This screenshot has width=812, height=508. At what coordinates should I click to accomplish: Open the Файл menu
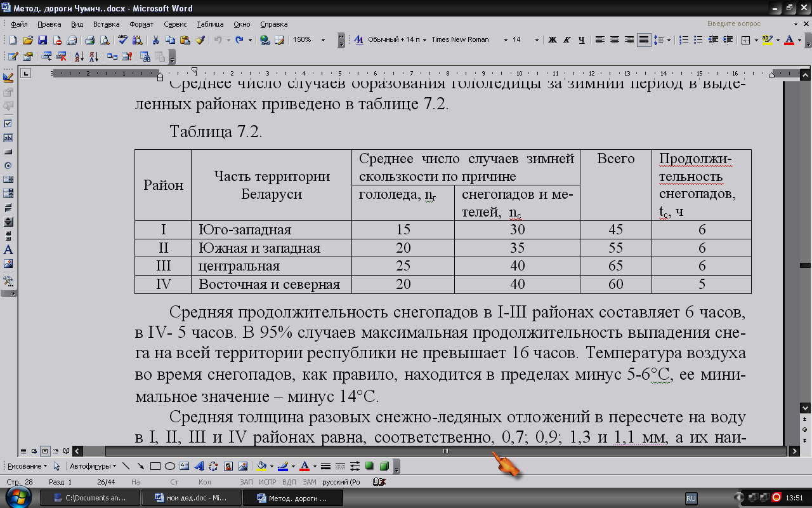[x=19, y=24]
